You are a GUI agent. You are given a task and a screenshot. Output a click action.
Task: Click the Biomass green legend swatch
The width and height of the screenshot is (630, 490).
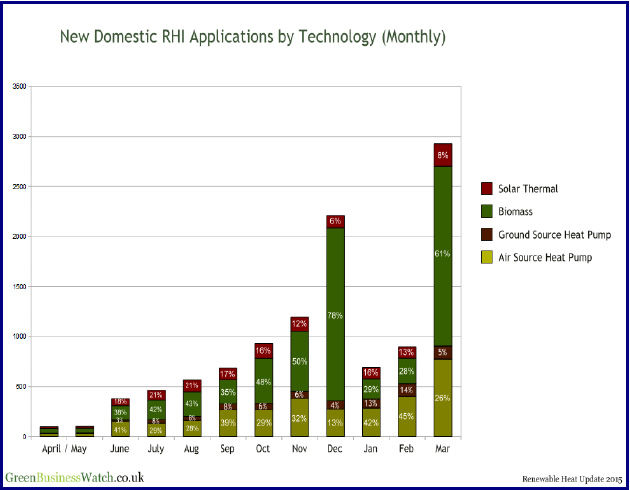[x=487, y=211]
